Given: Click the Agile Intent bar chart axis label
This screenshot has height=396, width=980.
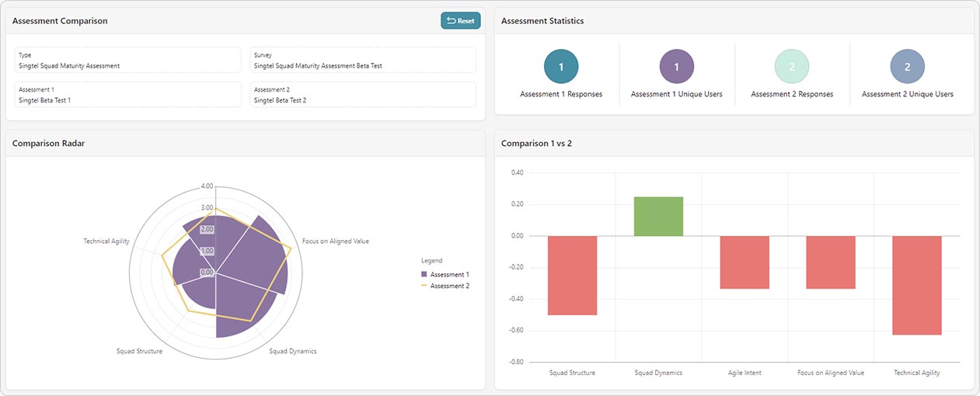Looking at the screenshot, I should point(745,373).
